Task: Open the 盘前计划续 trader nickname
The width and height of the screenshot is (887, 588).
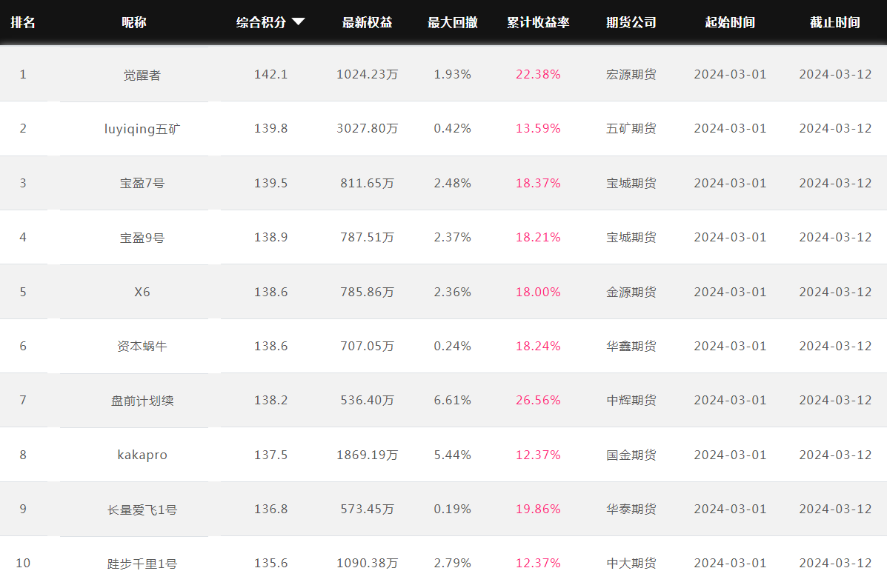Action: tap(142, 401)
